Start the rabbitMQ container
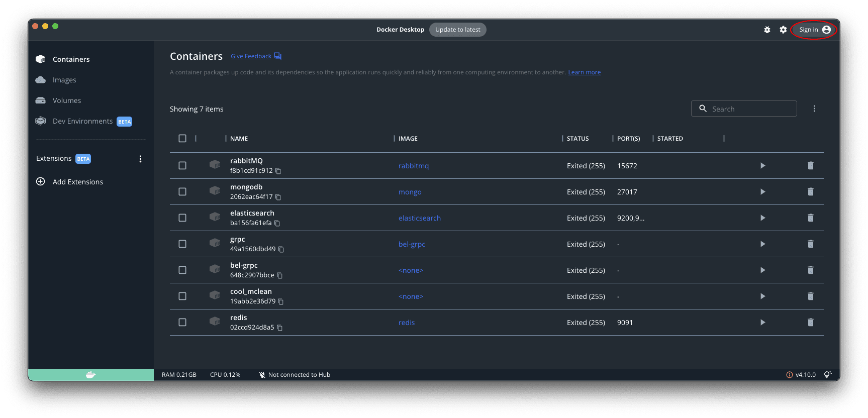Image resolution: width=868 pixels, height=418 pixels. (762, 166)
